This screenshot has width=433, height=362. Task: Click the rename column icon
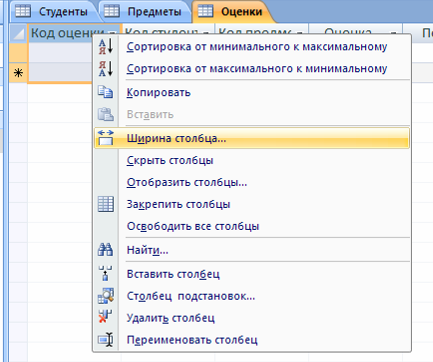coord(106,340)
